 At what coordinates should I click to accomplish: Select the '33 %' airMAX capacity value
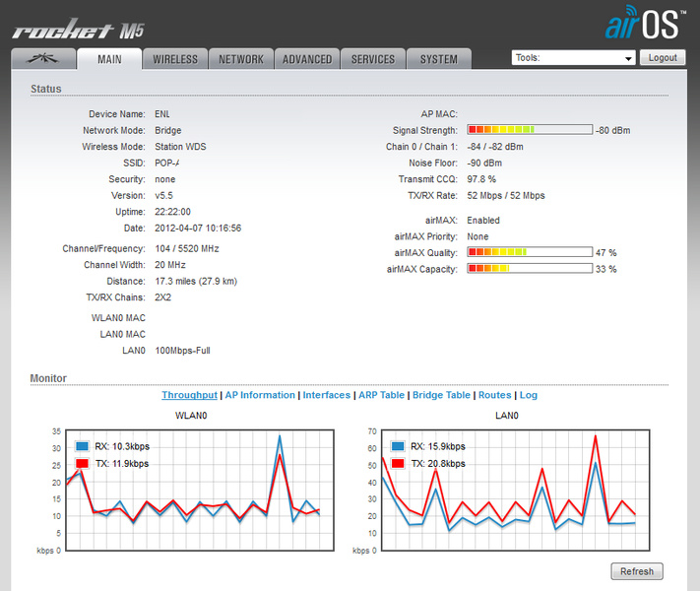(x=605, y=269)
